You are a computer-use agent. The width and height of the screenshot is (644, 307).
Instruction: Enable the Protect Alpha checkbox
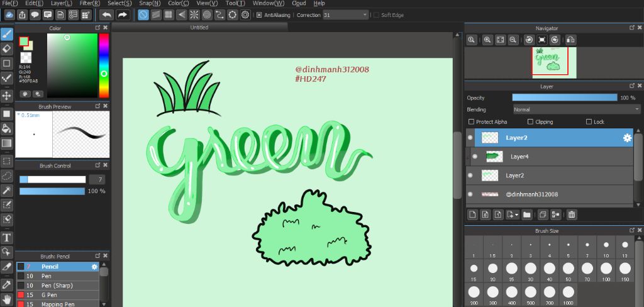(x=472, y=122)
